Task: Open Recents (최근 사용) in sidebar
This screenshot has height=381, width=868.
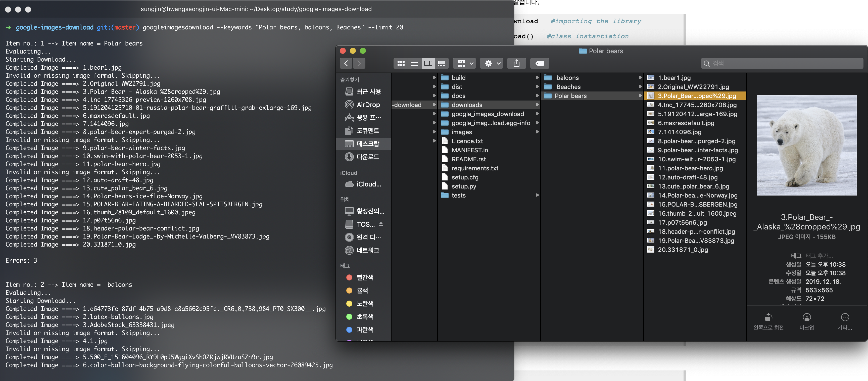Action: (x=364, y=92)
